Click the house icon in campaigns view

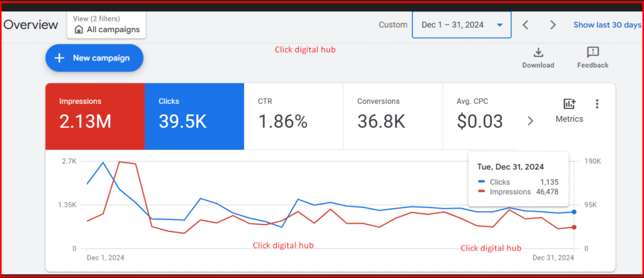tap(79, 30)
